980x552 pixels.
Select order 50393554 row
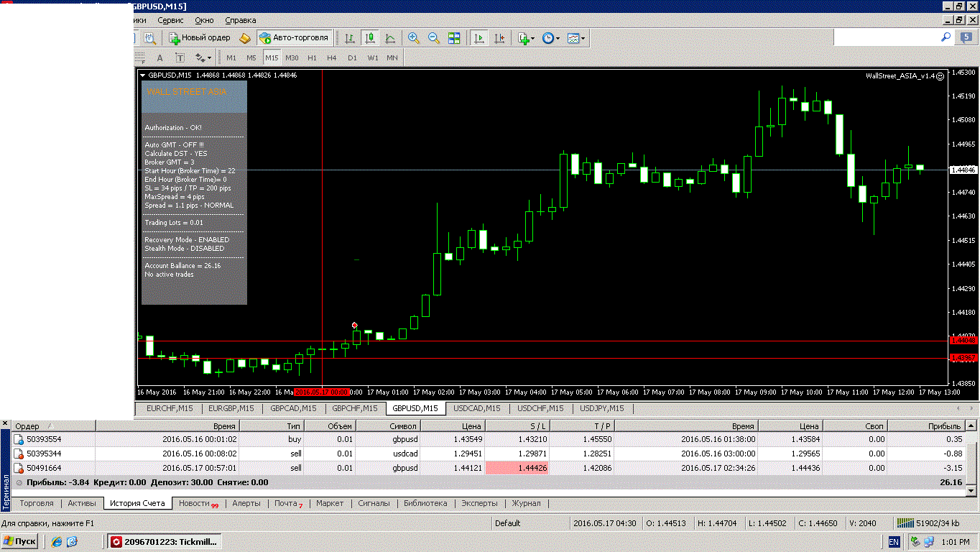(x=489, y=439)
